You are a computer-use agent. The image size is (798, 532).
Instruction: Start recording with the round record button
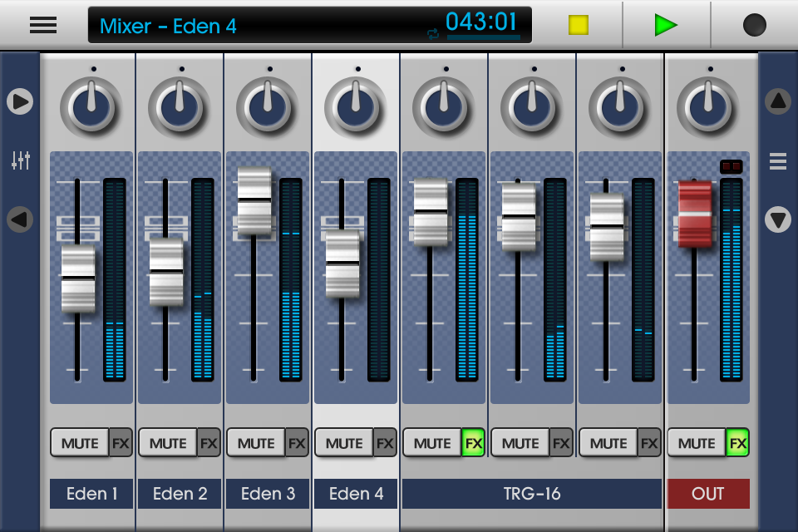point(754,25)
